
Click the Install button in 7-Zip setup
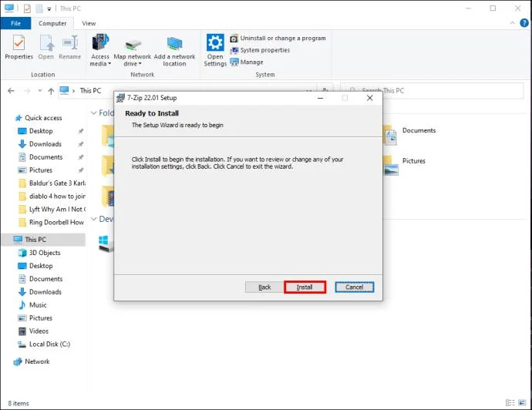[x=305, y=287]
